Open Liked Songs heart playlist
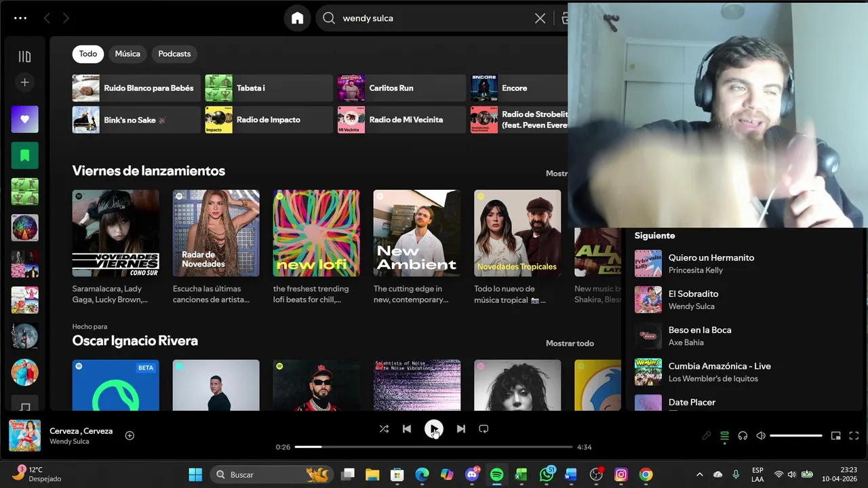 coord(24,119)
